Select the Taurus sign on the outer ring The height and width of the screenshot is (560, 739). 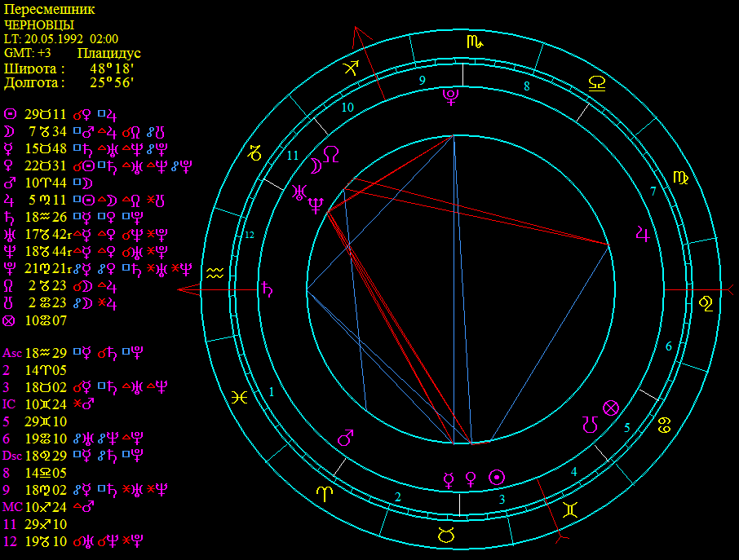446,535
